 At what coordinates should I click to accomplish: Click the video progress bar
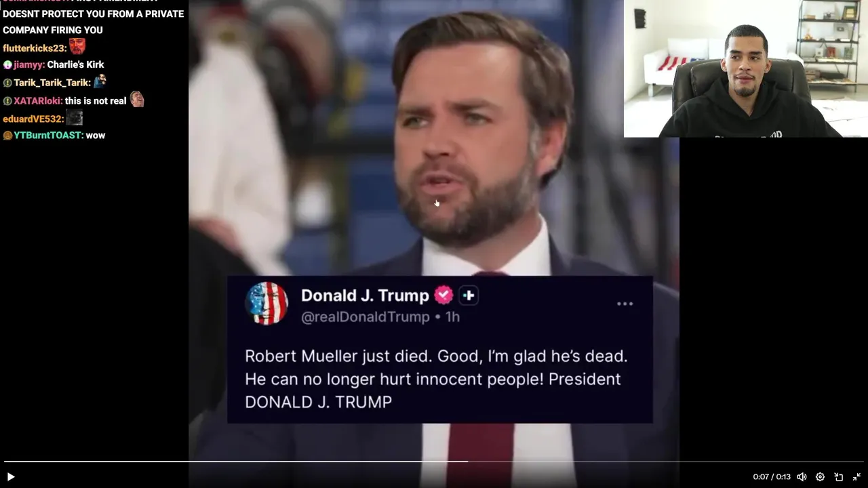[434, 462]
